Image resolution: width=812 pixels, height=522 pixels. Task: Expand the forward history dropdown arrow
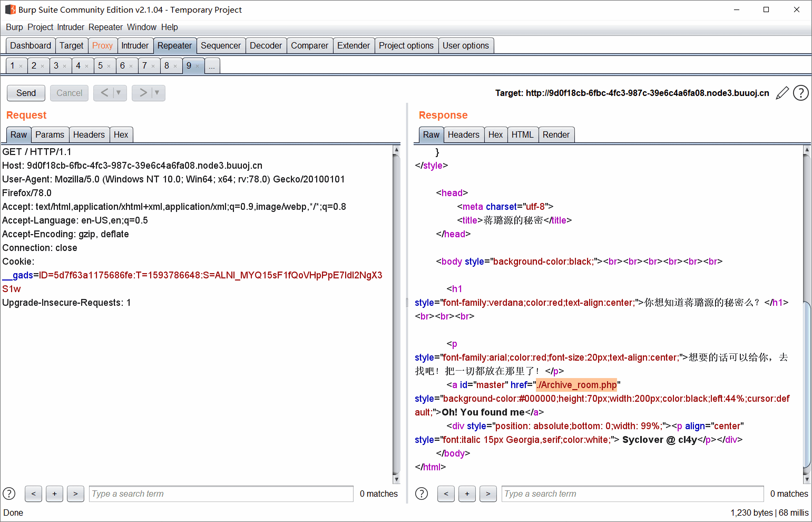point(157,93)
